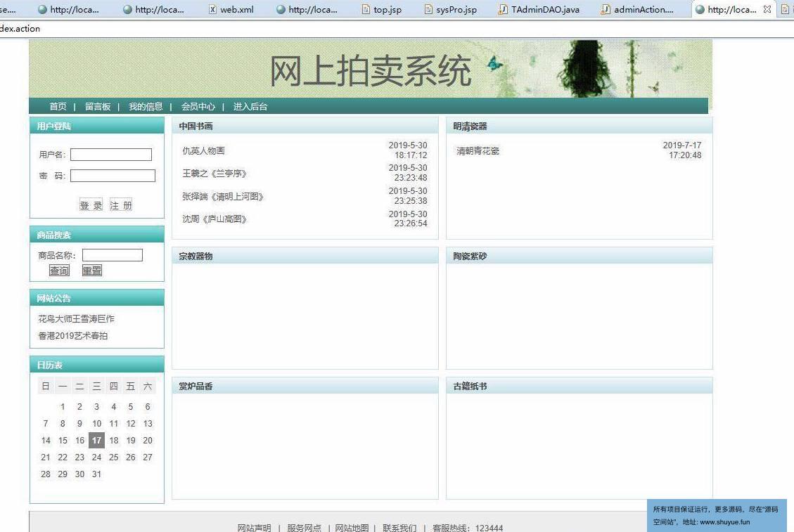Focus the 用户名 input field

[111, 155]
